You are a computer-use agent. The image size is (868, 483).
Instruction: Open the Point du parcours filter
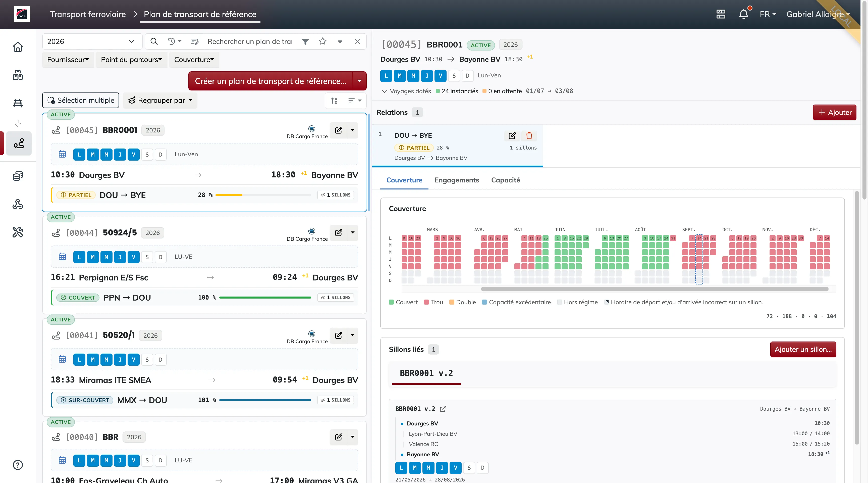131,60
